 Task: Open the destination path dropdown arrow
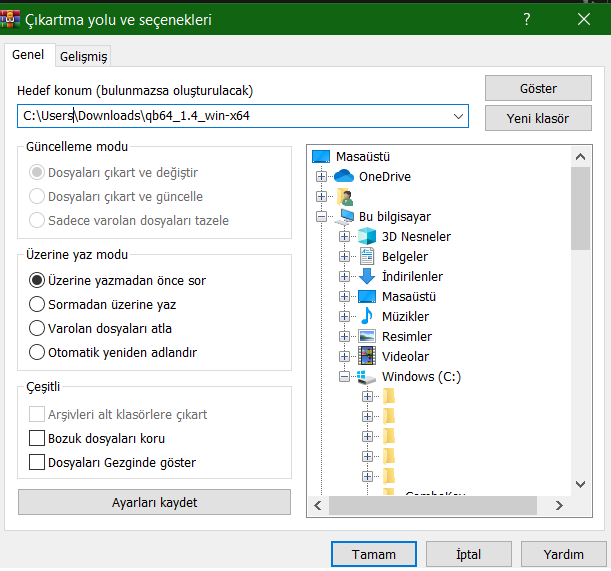click(x=458, y=116)
